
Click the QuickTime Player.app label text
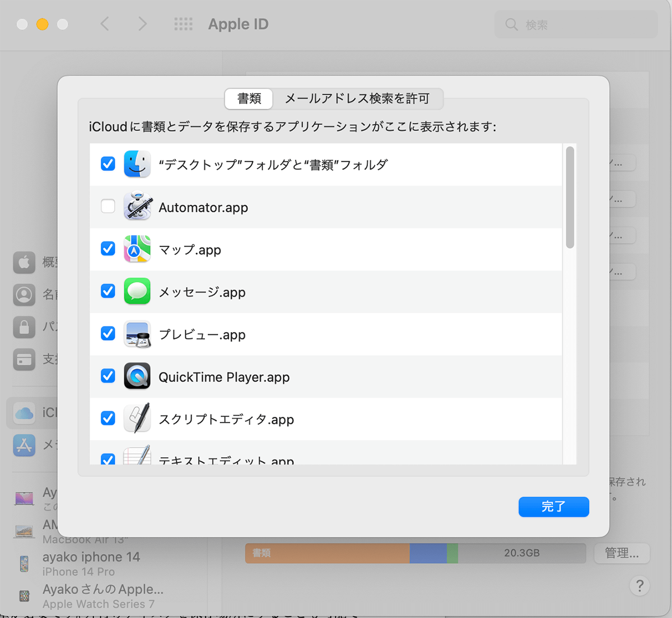[x=224, y=377]
